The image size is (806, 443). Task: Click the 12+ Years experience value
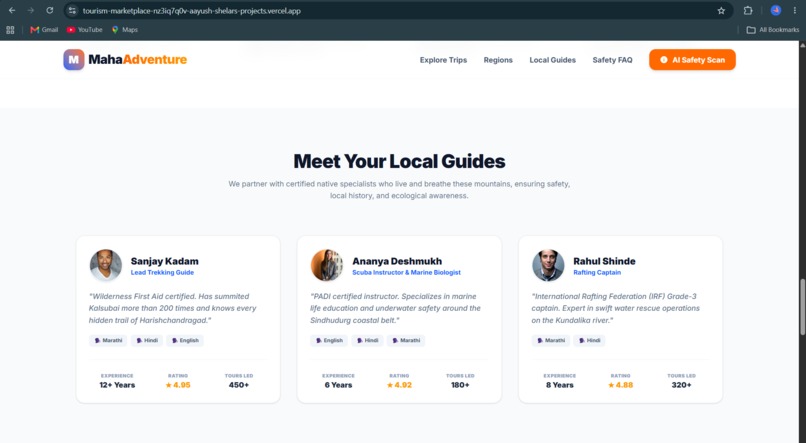click(x=117, y=385)
